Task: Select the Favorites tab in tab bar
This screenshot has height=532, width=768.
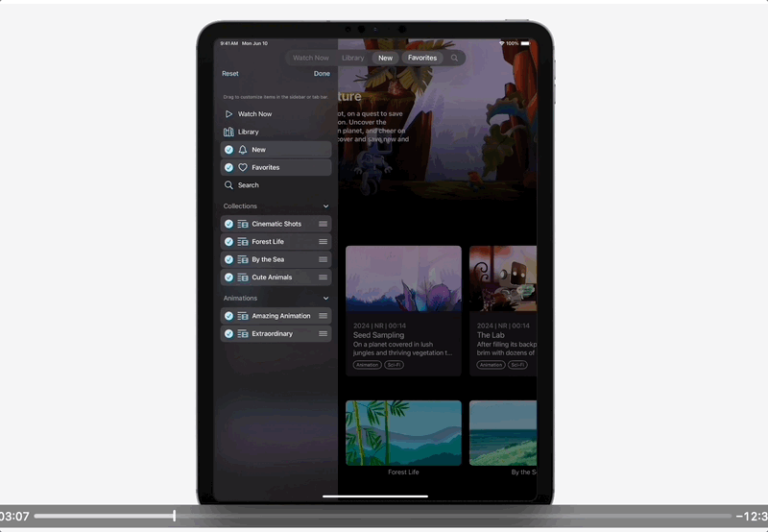Action: (422, 58)
